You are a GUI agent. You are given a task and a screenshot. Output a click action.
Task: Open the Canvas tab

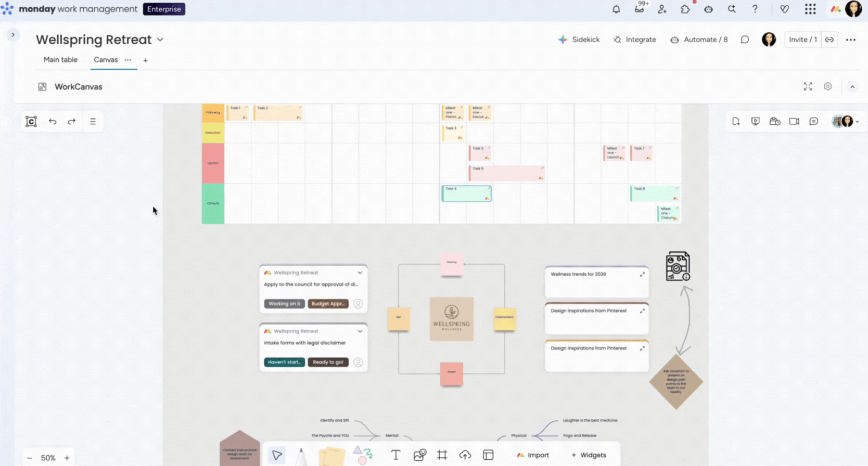coord(106,60)
